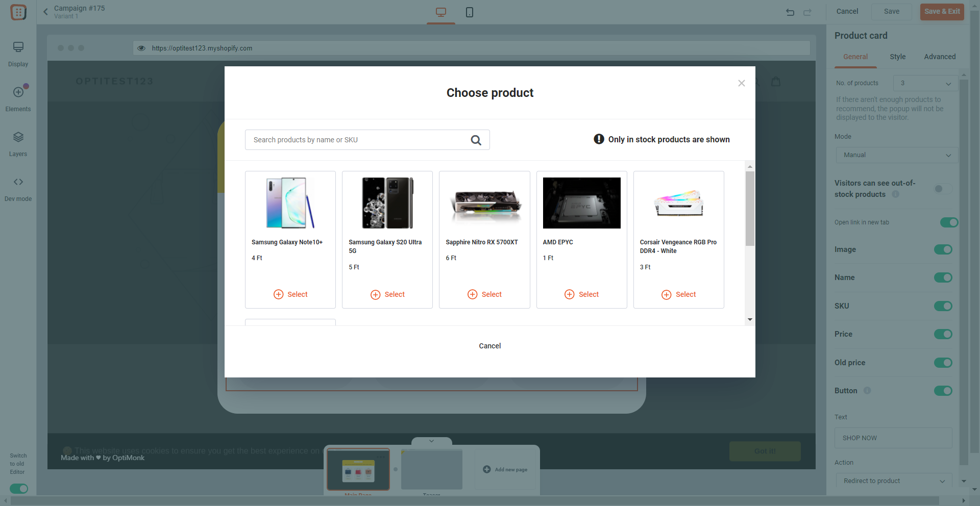
Task: Click the right panel scroll down arrow
Action: (x=964, y=481)
